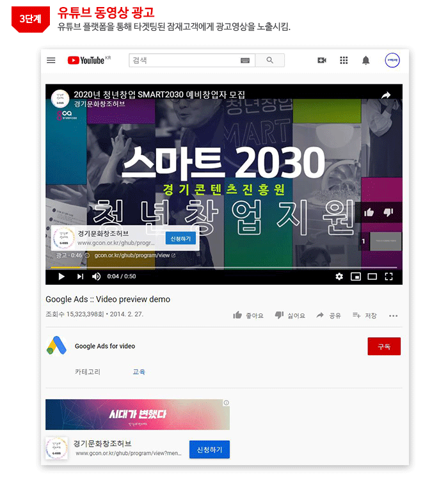
Task: Follow the gcon.or.kr/ghub/program/view ad link
Action: click(x=134, y=255)
